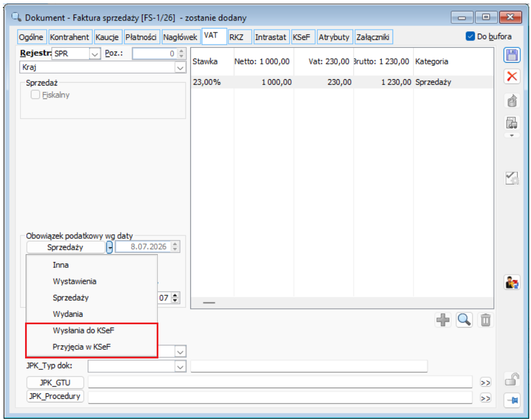The width and height of the screenshot is (531, 420).
Task: Click the 8.07.2026 date field
Action: coord(143,247)
